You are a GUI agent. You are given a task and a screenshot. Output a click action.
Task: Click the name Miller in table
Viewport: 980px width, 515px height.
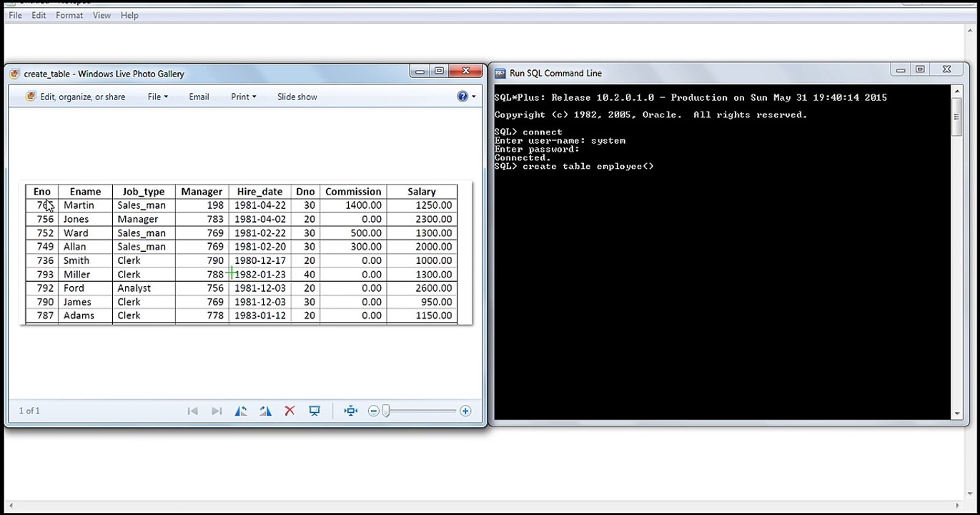(76, 274)
